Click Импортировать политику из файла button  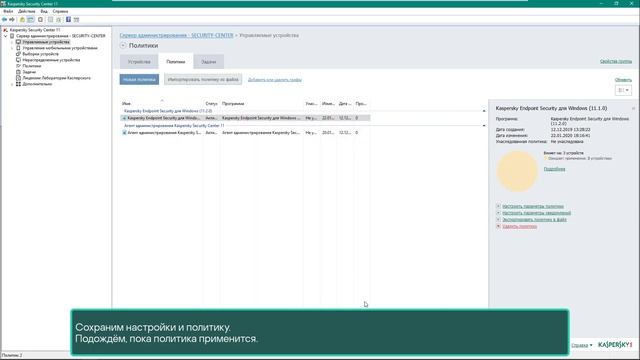[203, 80]
